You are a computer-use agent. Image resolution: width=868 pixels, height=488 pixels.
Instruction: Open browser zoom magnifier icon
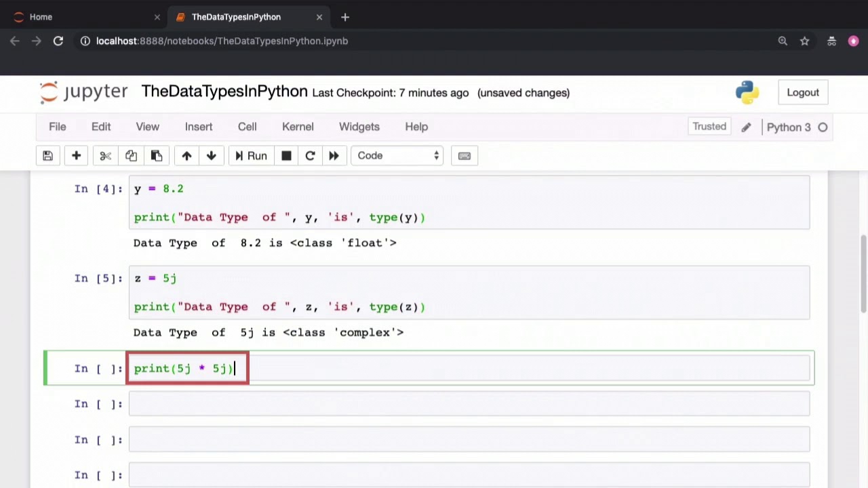click(x=783, y=41)
